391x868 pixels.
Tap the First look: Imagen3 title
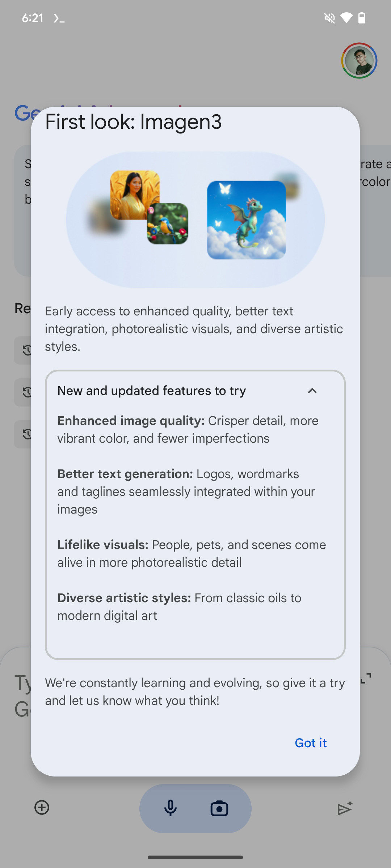(133, 122)
